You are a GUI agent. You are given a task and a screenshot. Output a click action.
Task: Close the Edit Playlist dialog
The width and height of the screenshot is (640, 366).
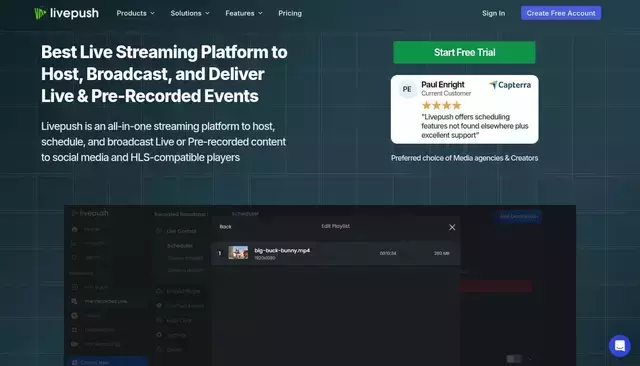tap(452, 227)
